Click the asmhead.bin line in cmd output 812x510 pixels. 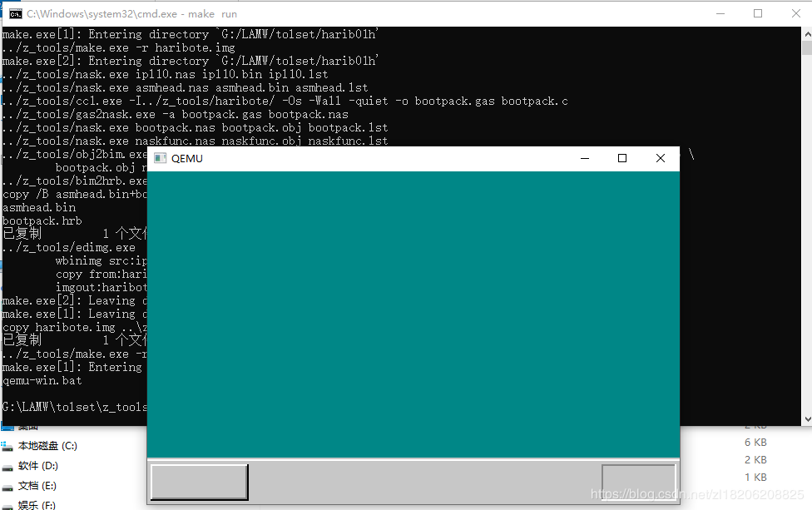coord(39,208)
